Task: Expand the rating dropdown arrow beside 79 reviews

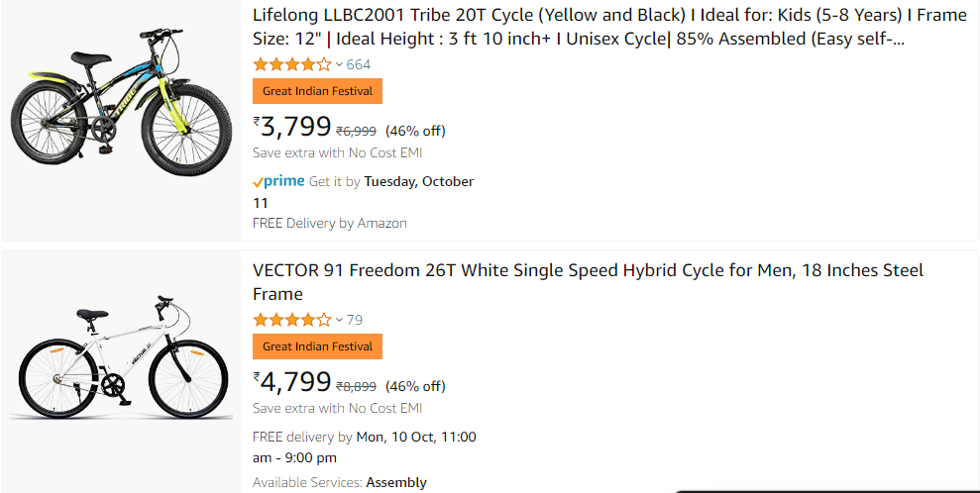Action: coord(339,320)
